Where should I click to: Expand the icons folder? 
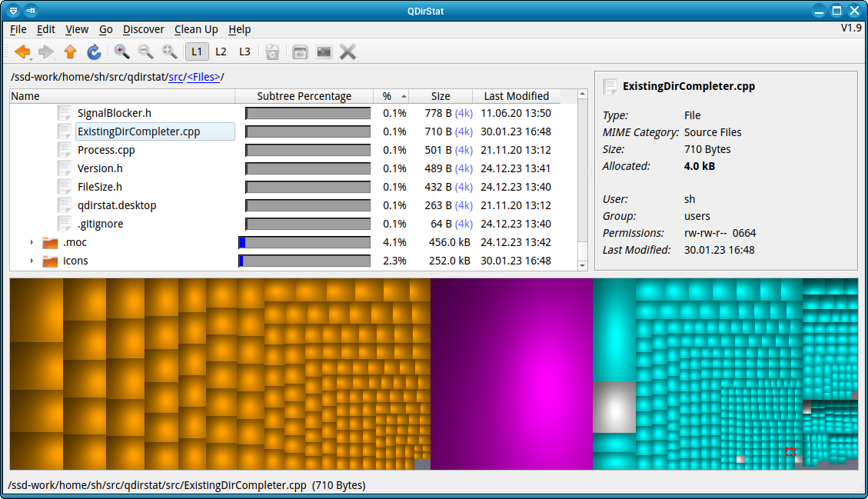(x=32, y=261)
